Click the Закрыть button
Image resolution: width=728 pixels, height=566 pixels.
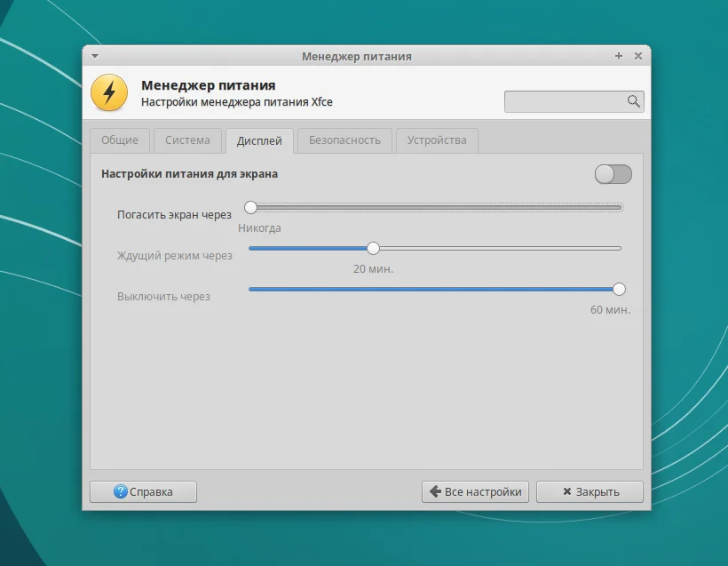[590, 491]
